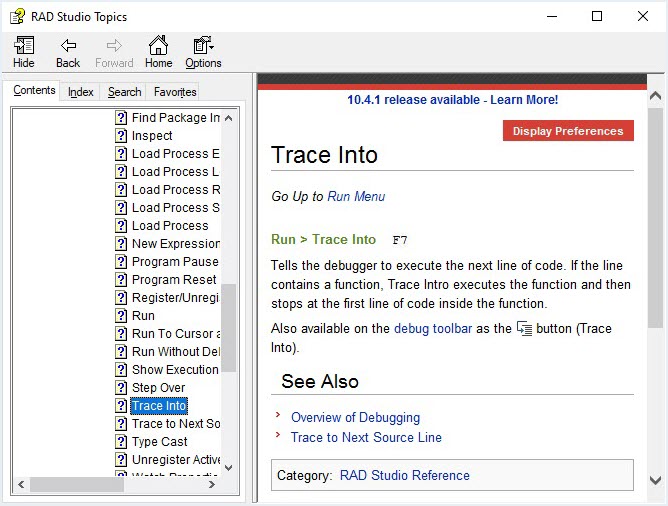This screenshot has height=506, width=668.
Task: Click the Trace Into button icon in text
Action: pyautogui.click(x=524, y=328)
